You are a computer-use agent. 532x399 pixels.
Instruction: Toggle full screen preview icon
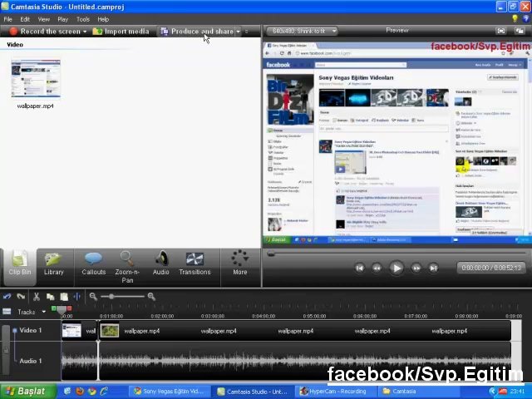[x=501, y=31]
